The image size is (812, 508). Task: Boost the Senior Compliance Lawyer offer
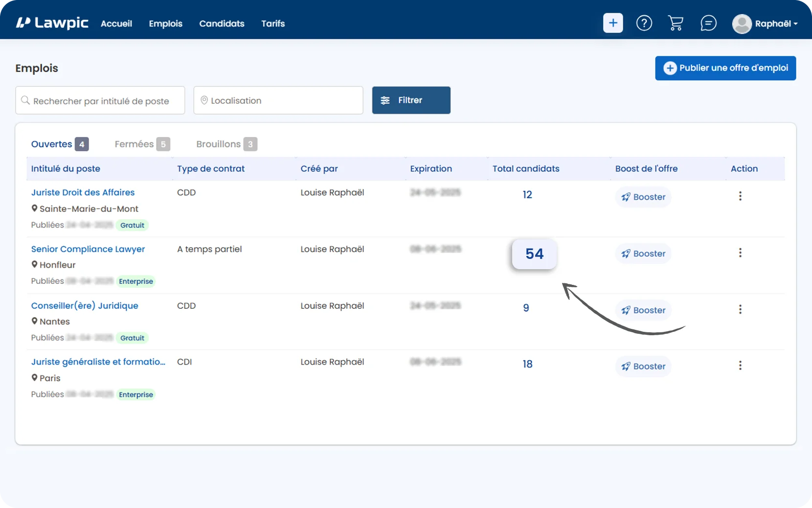pos(643,254)
